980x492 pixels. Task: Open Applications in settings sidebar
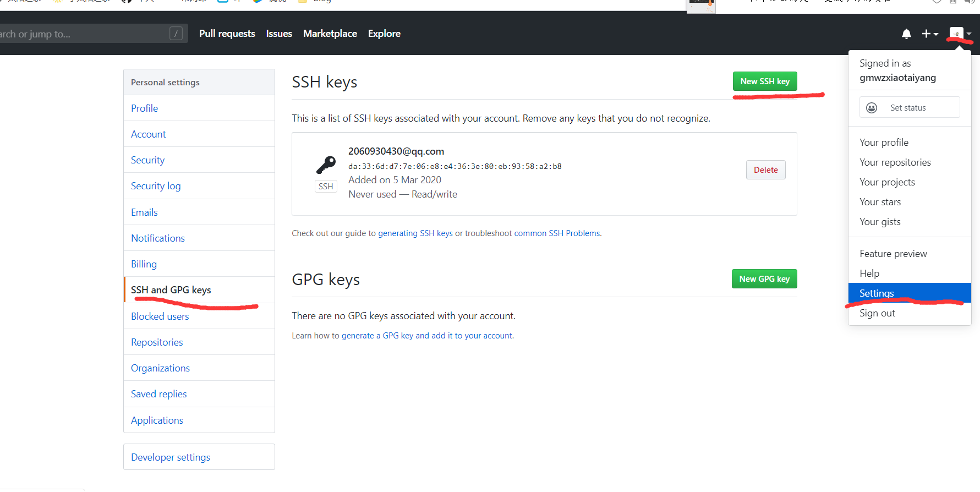pyautogui.click(x=199, y=420)
